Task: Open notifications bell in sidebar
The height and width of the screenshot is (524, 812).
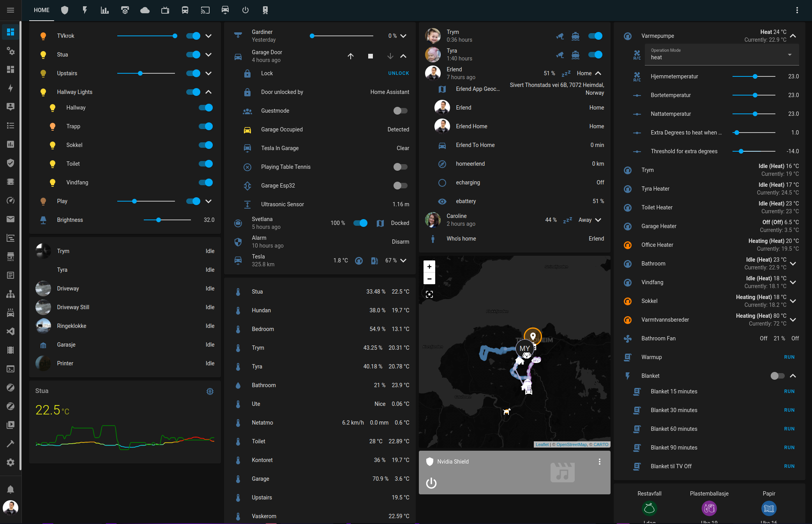Action: coord(11,489)
